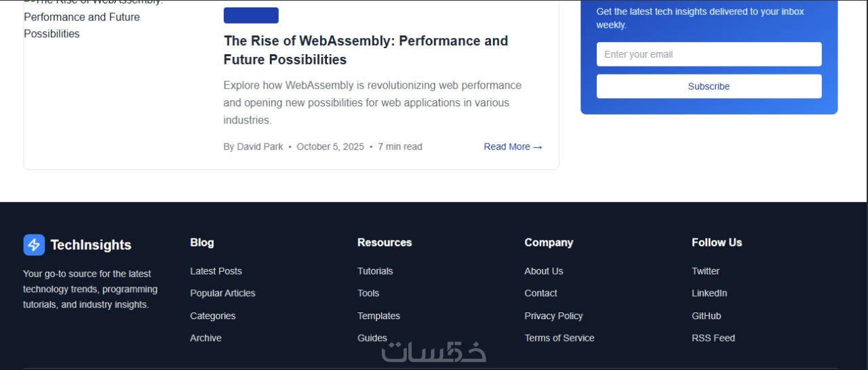This screenshot has height=370, width=868.
Task: Open Terms of Service link
Action: pos(559,338)
